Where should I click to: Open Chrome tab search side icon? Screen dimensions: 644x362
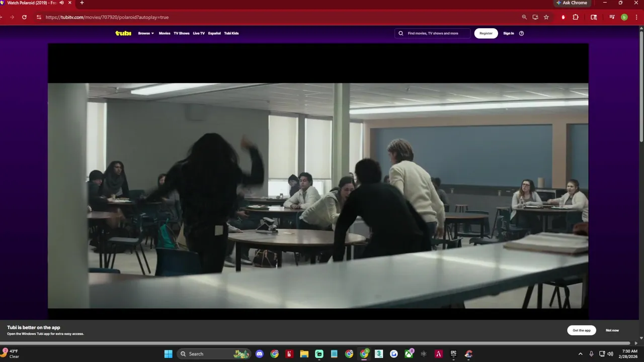pyautogui.click(x=594, y=17)
